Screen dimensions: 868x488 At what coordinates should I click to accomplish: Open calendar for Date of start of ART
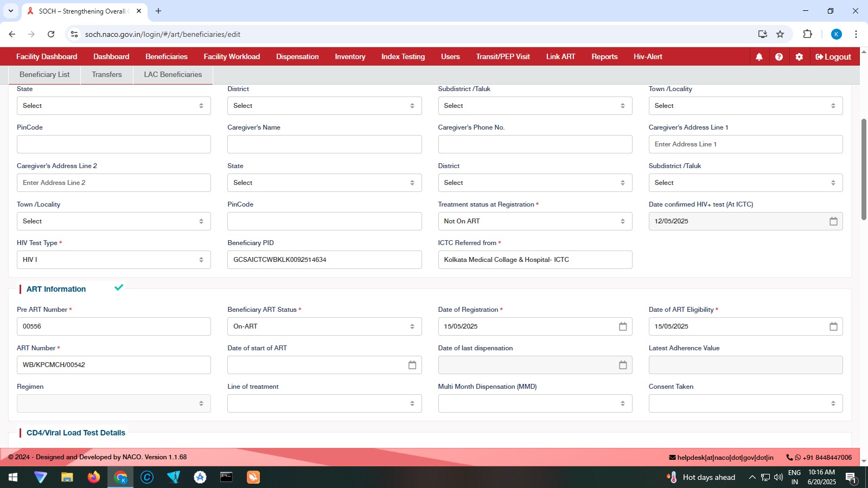[412, 365]
